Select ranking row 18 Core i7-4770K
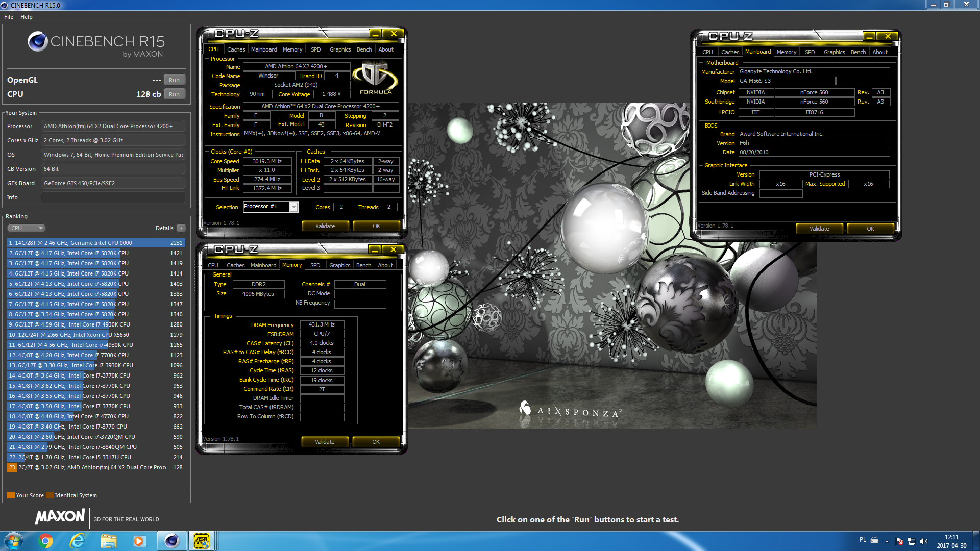The height and width of the screenshot is (551, 980). coord(96,416)
